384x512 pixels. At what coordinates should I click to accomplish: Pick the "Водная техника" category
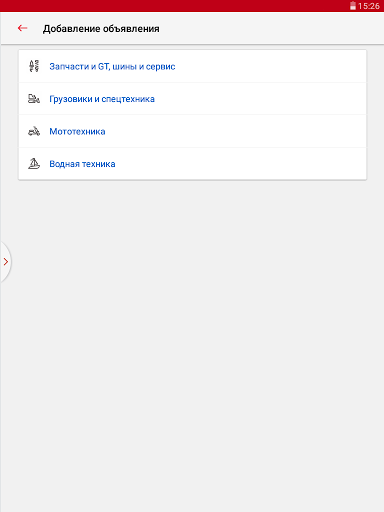[82, 164]
